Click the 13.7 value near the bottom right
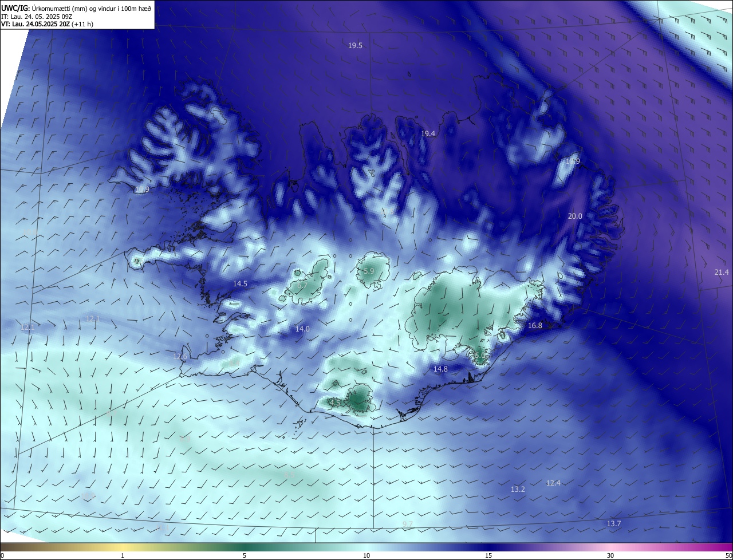733x560 pixels. point(614,523)
